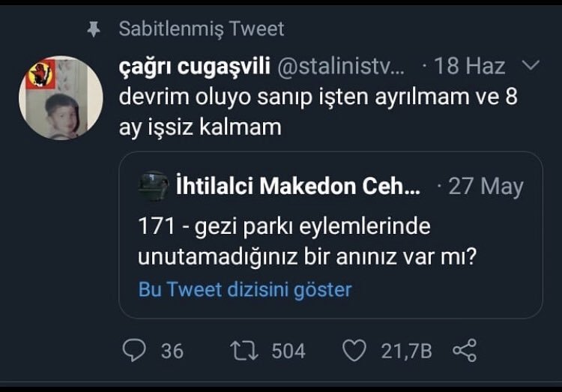Viewport: 562px width, 392px height.
Task: Expand the tweet options chevron menu
Action: (x=530, y=66)
